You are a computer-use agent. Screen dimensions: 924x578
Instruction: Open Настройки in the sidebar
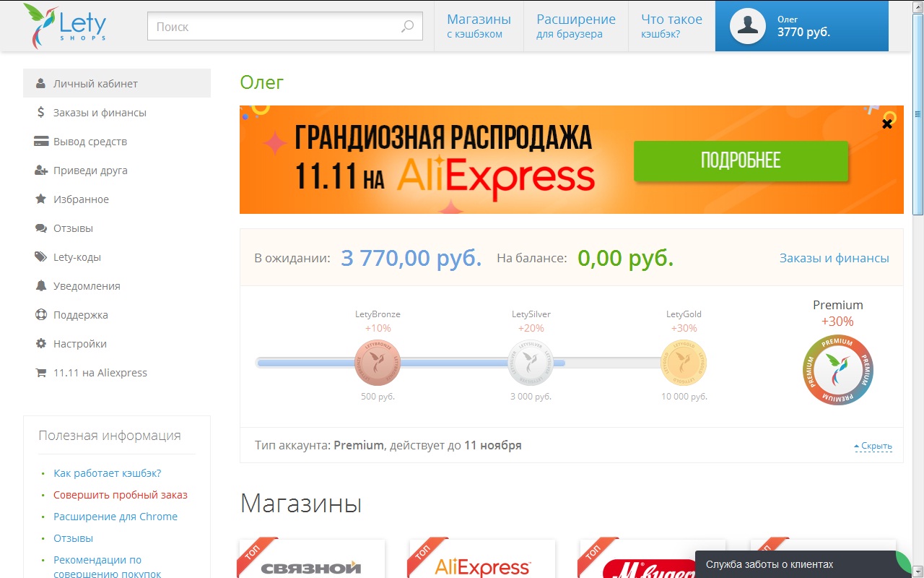coord(117,343)
